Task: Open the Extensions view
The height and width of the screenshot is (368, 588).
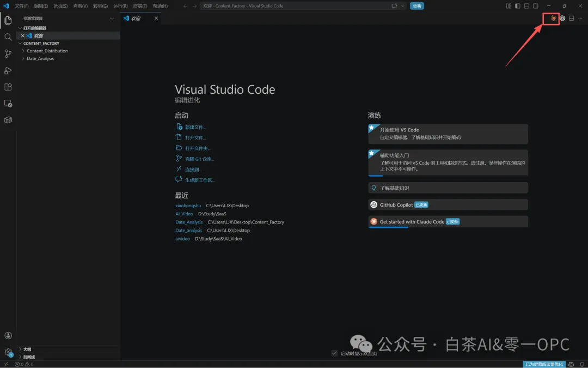Action: [8, 87]
